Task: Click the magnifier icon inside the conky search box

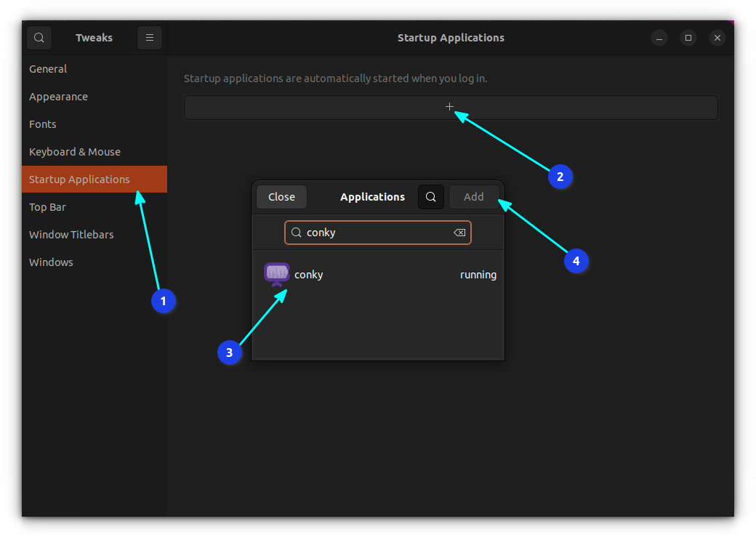Action: [x=296, y=232]
